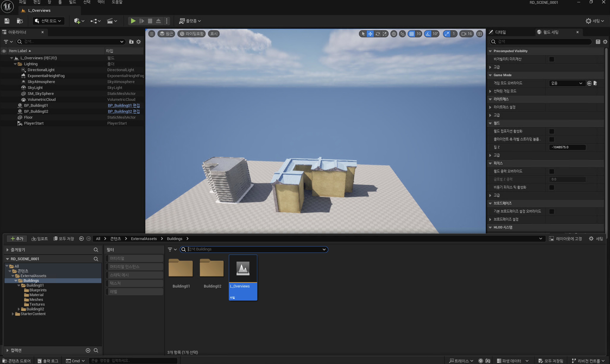Toggle scale snapping icon in viewport
610x364 pixels.
coord(447,34)
